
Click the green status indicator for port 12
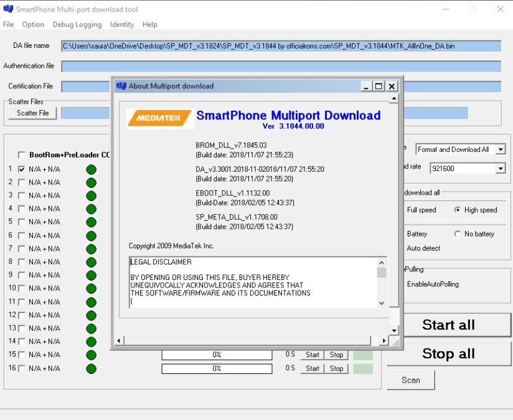click(92, 315)
